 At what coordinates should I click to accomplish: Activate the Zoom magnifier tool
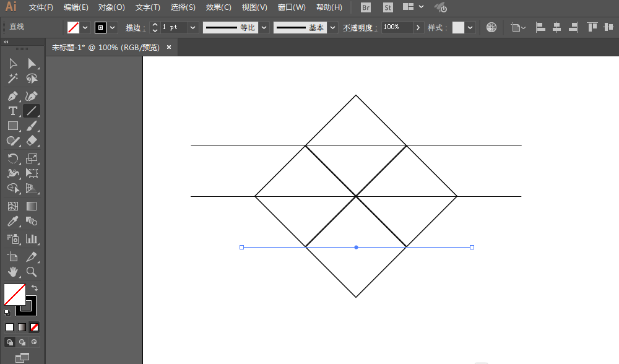[32, 272]
